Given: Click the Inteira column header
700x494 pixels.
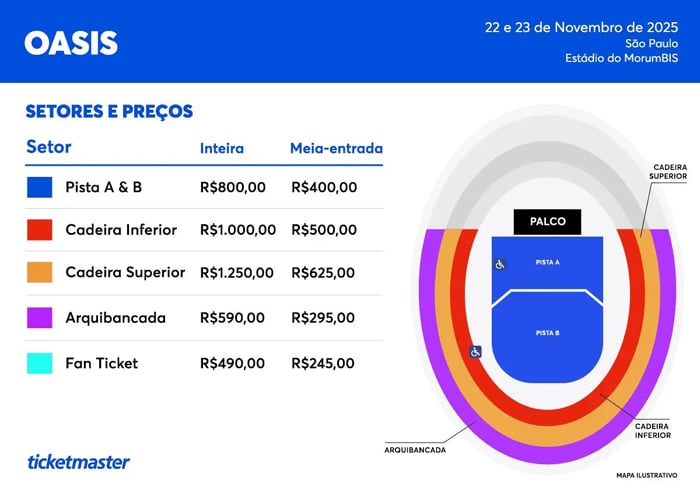Looking at the screenshot, I should click(x=222, y=148).
